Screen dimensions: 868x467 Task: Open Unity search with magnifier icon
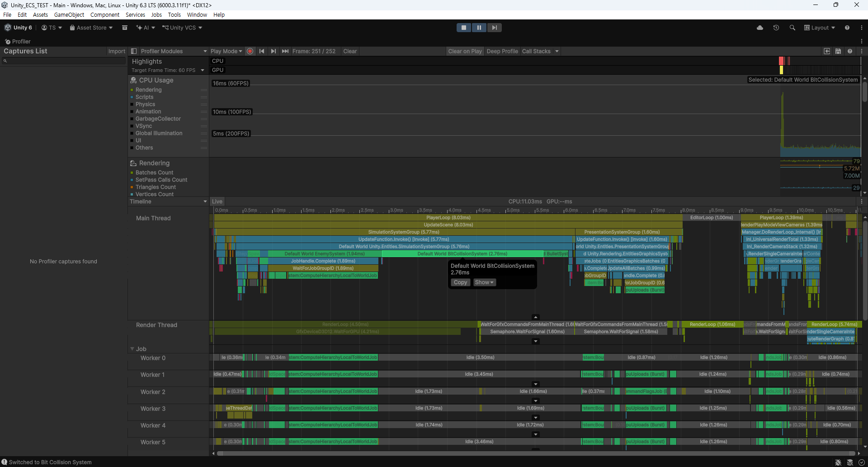[792, 28]
